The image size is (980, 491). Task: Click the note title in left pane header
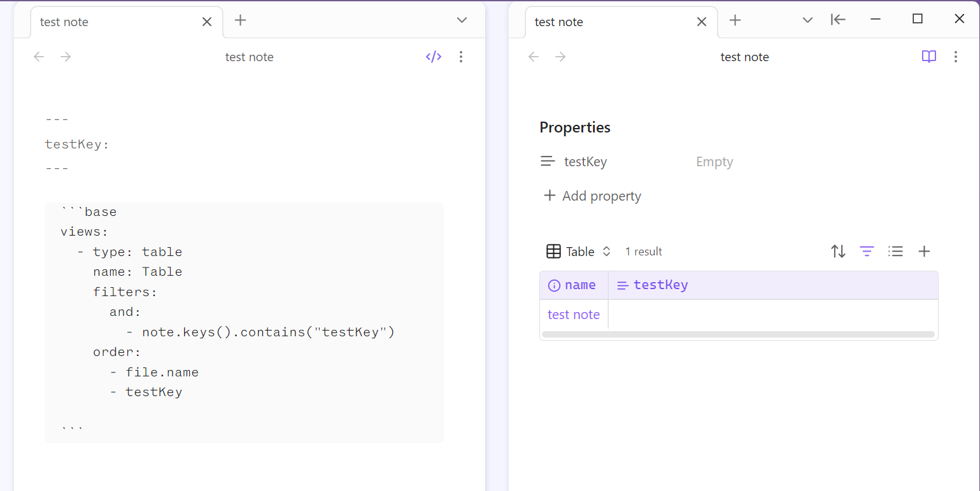click(250, 57)
